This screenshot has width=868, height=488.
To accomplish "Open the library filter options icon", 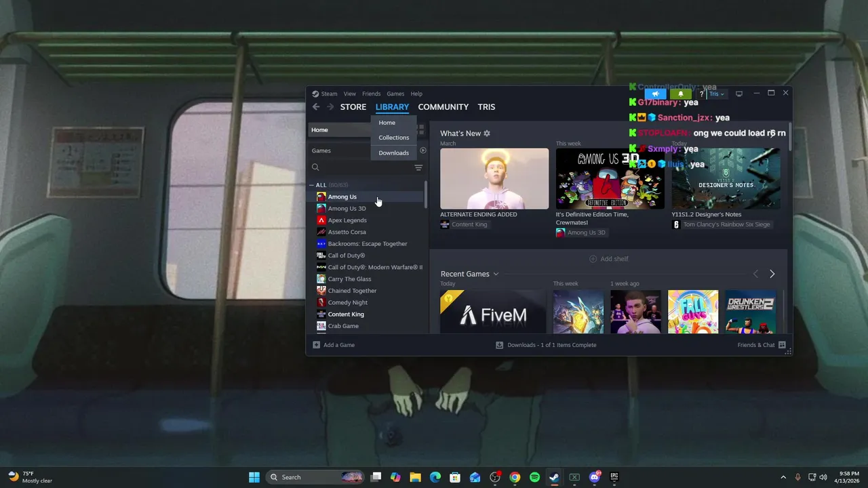I will 418,167.
